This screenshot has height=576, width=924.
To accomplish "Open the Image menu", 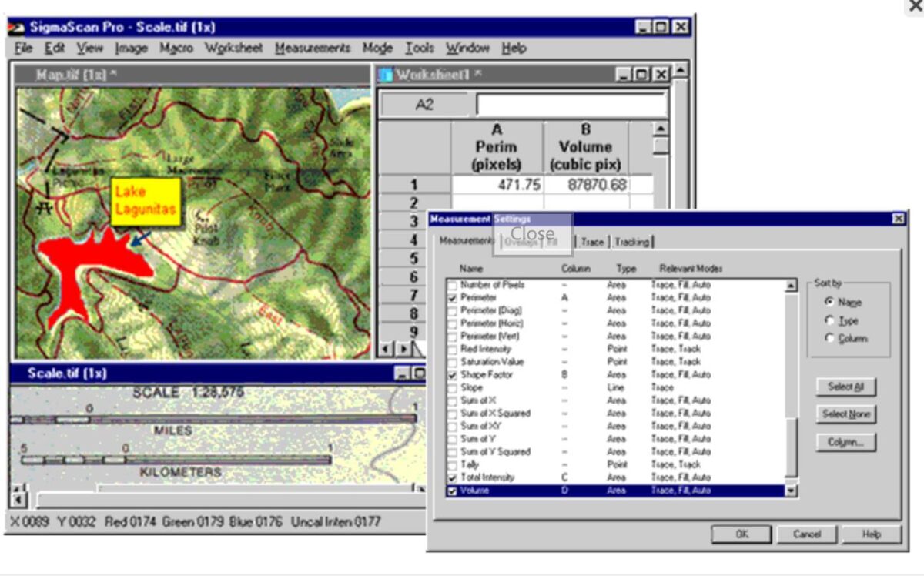I will [131, 48].
